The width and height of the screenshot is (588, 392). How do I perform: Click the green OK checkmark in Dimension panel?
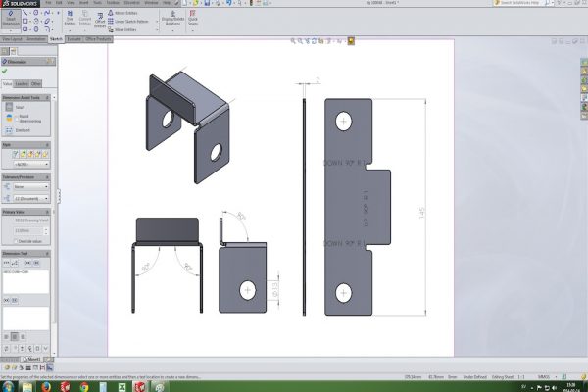click(x=5, y=71)
